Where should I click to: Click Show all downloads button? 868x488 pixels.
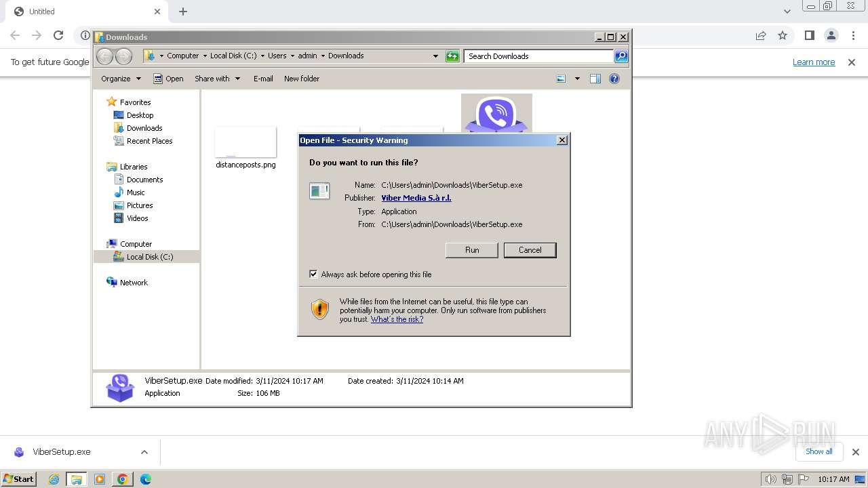coord(818,451)
